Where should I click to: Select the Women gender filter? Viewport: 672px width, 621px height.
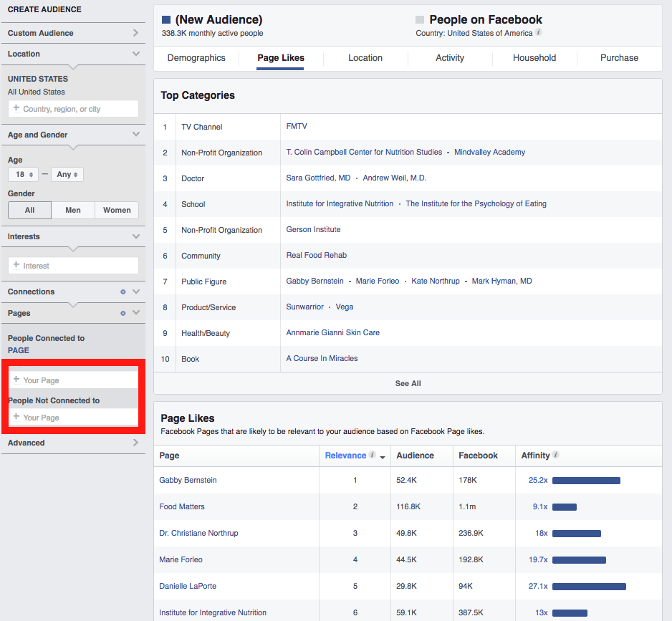coord(117,210)
